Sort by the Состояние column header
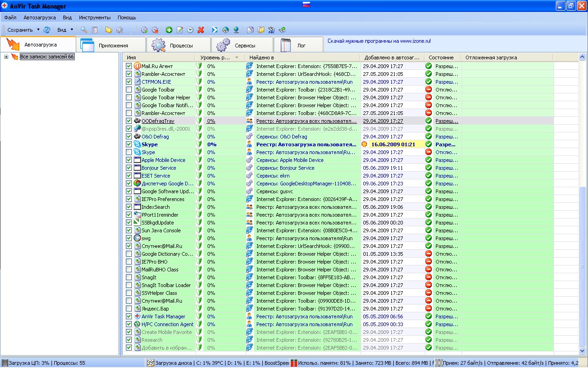Image resolution: width=588 pixels, height=368 pixels. (x=442, y=57)
